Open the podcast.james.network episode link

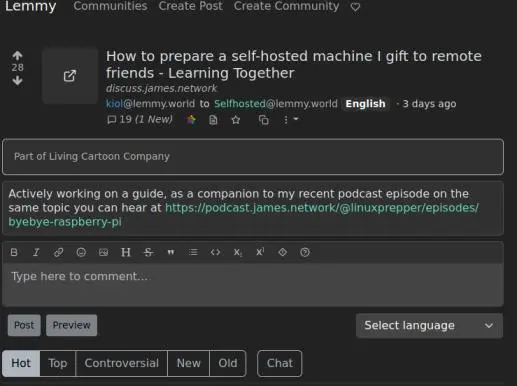pyautogui.click(x=243, y=215)
